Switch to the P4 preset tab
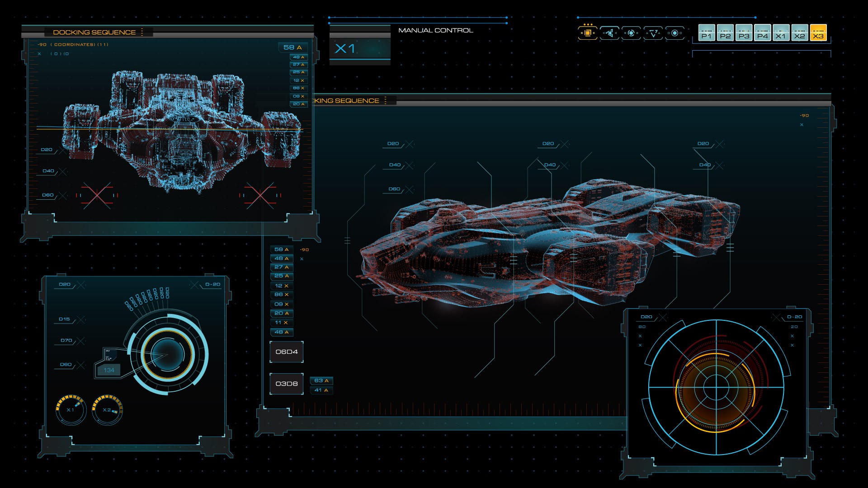868x488 pixels. point(763,33)
